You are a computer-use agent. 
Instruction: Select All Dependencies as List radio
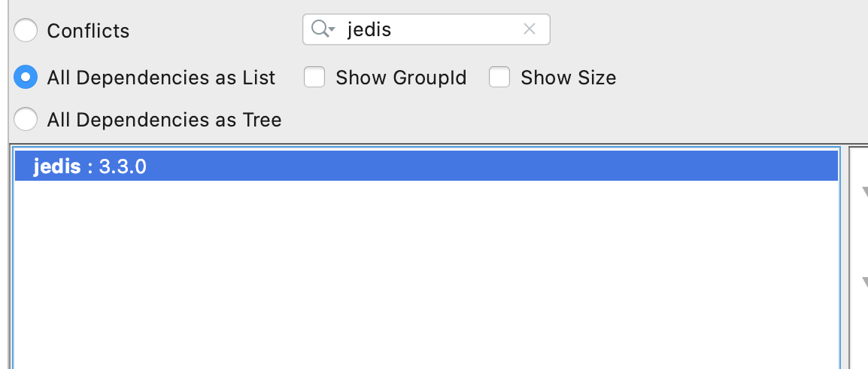(x=26, y=77)
